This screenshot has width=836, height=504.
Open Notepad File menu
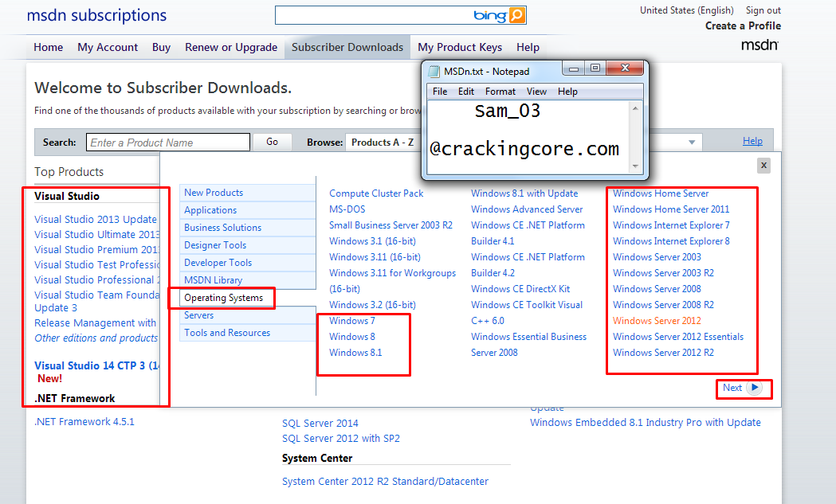pyautogui.click(x=440, y=92)
